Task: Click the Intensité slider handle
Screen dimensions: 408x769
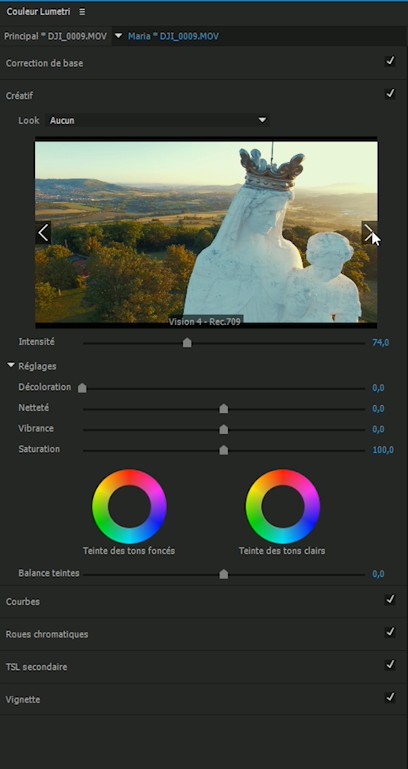Action: tap(187, 343)
